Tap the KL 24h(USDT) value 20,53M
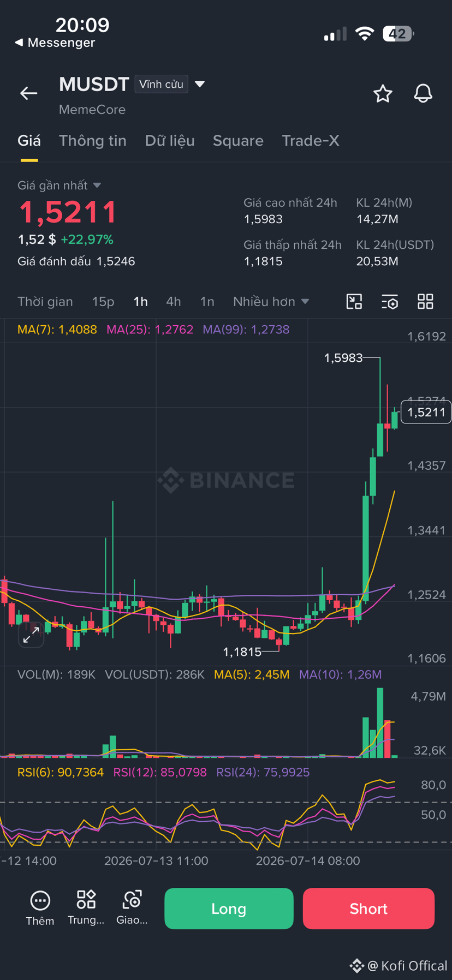 (x=377, y=261)
